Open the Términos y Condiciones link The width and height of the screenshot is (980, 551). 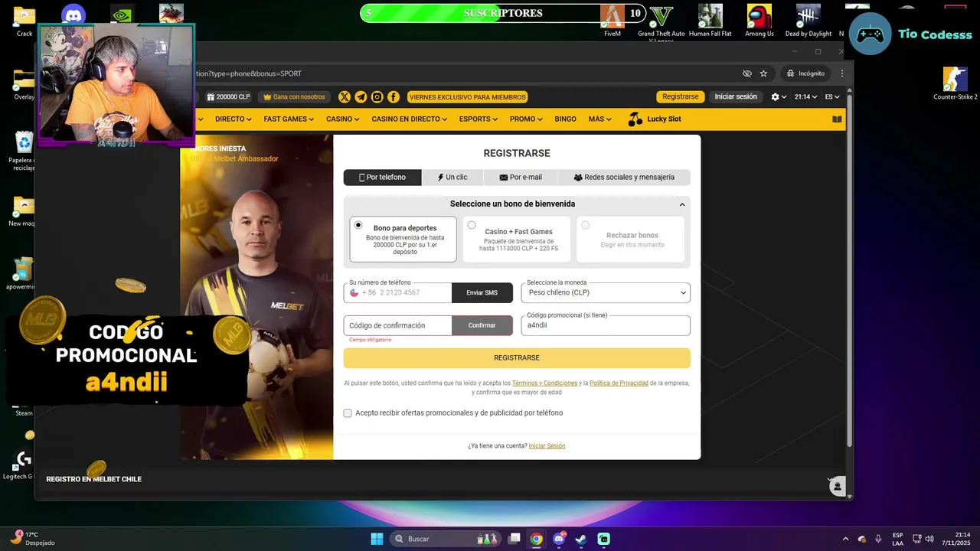pyautogui.click(x=544, y=383)
